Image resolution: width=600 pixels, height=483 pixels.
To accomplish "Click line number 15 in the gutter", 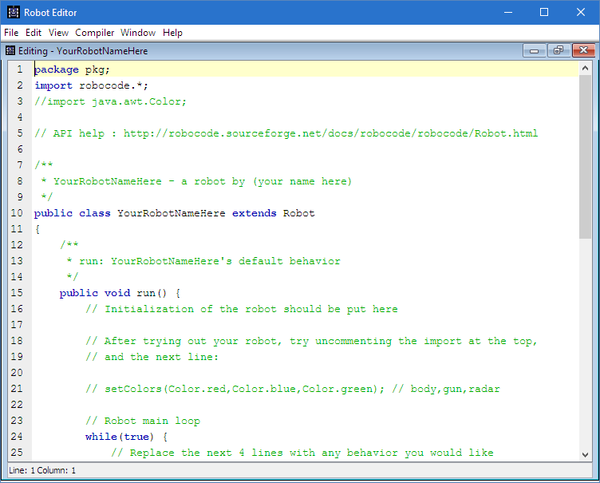I will click(16, 293).
